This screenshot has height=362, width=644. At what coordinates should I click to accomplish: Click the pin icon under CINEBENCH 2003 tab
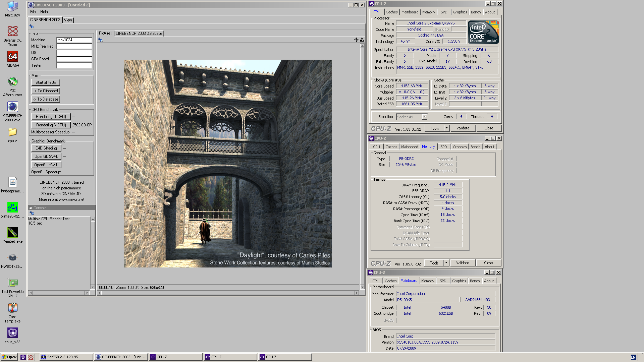[32, 26]
